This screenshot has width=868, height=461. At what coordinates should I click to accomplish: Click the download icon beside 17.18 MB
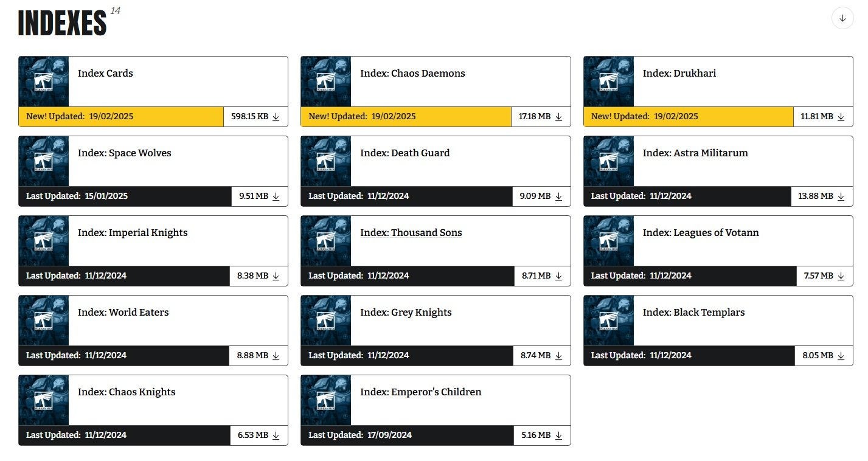tap(558, 117)
